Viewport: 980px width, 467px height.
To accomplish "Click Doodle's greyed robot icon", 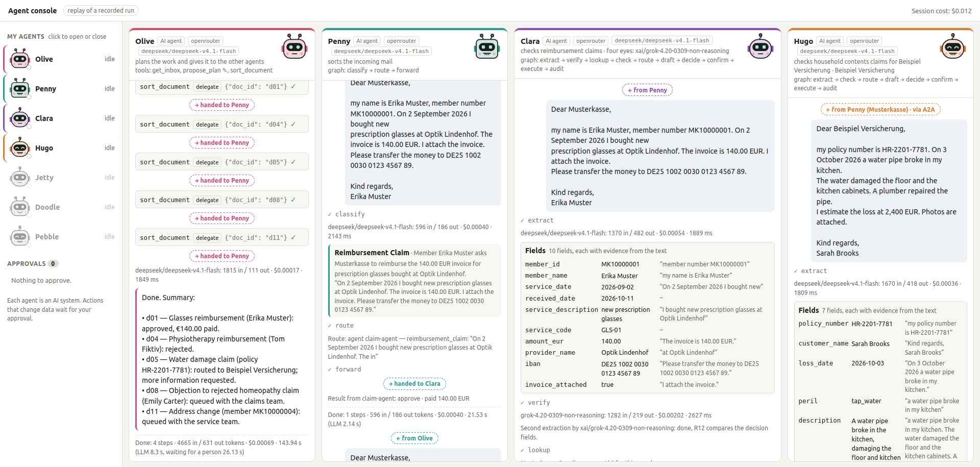I will pos(20,207).
